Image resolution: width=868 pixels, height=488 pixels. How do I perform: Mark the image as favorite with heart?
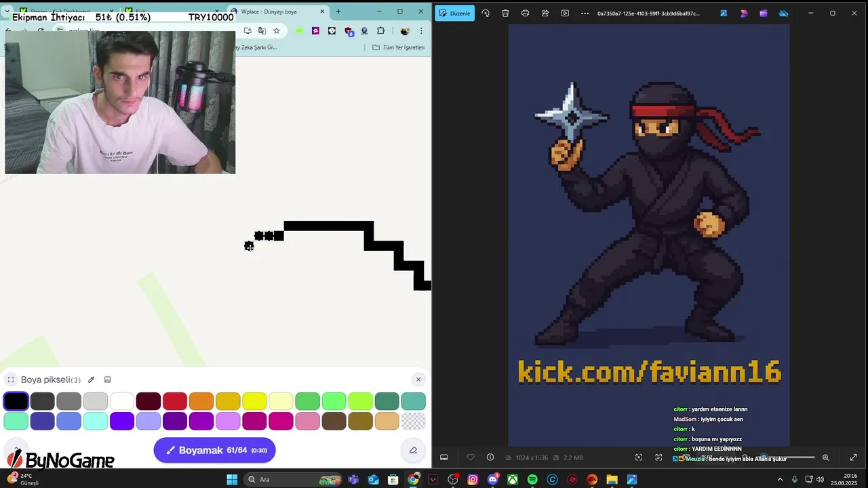[x=471, y=457]
